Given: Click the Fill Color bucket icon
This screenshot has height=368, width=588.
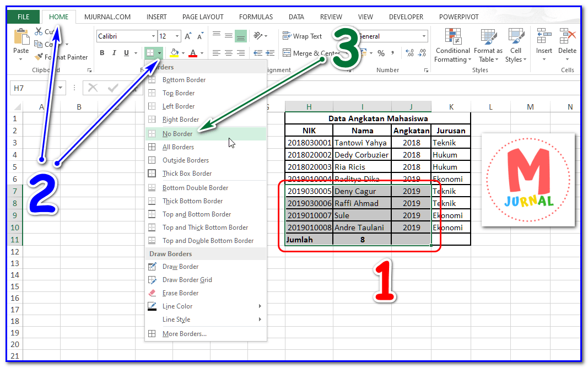Looking at the screenshot, I should point(174,53).
